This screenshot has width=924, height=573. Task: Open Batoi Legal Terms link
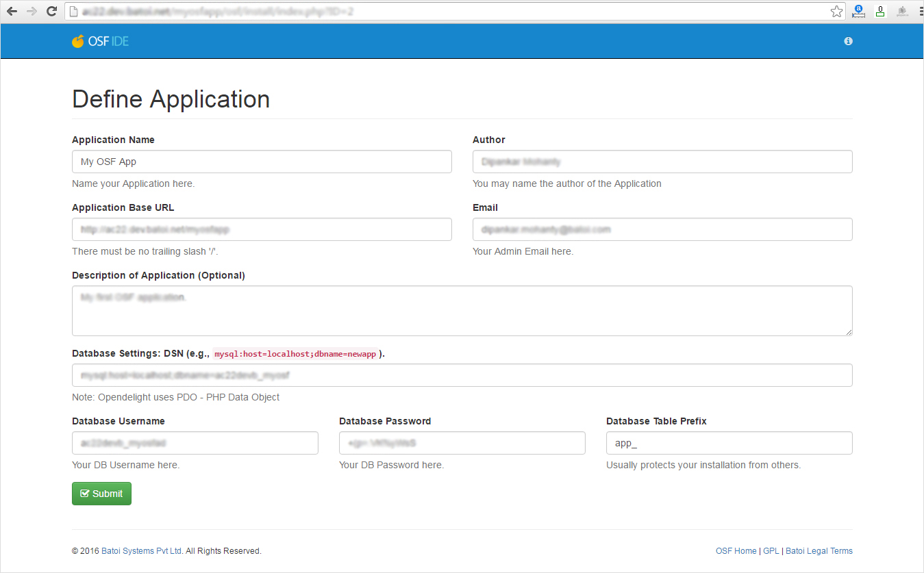pos(819,551)
